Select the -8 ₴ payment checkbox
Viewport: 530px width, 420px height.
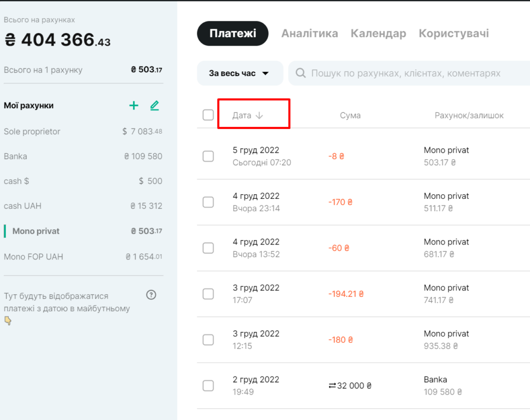(208, 156)
